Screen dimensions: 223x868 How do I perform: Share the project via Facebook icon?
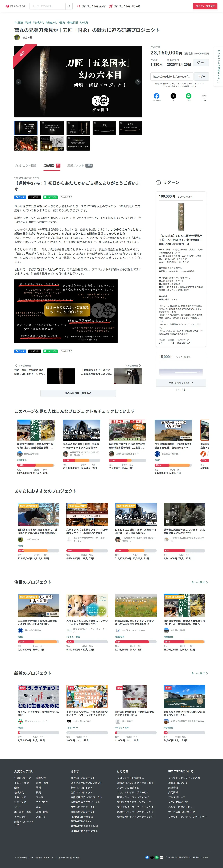click(x=156, y=96)
